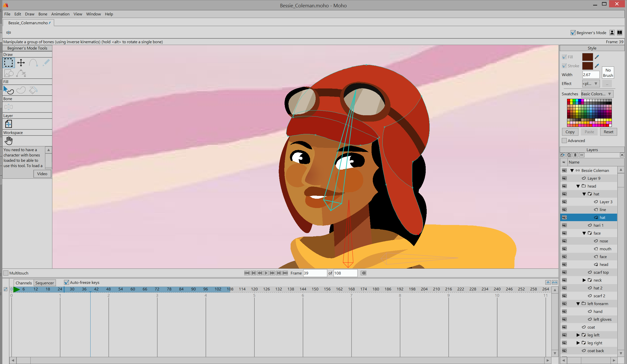Image resolution: width=627 pixels, height=364 pixels.
Task: Click the stroke Width input field
Action: (590, 75)
